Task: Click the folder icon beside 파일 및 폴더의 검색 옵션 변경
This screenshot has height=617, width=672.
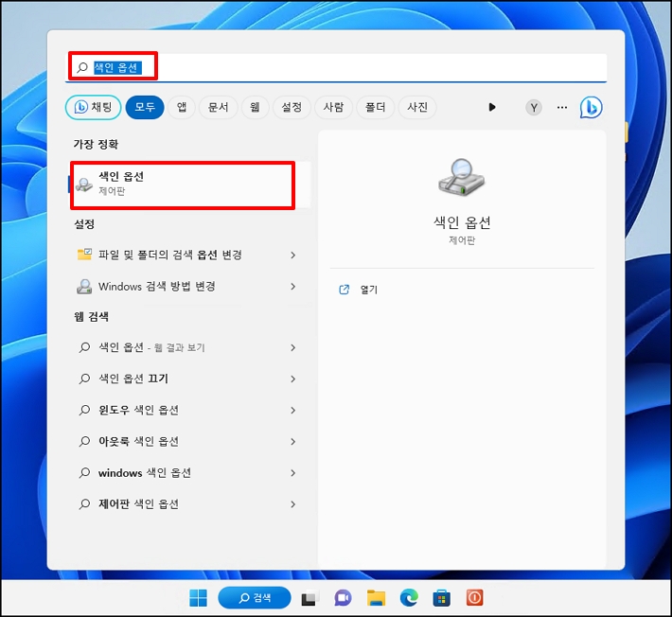Action: coord(84,255)
